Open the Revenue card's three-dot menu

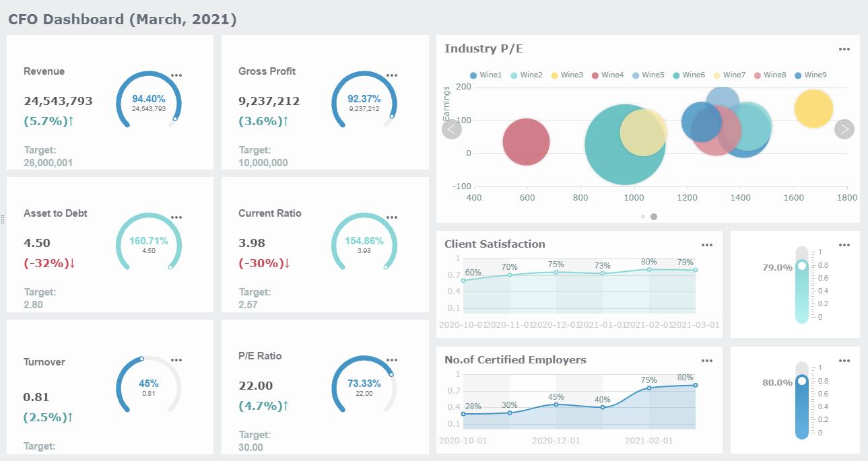(176, 75)
